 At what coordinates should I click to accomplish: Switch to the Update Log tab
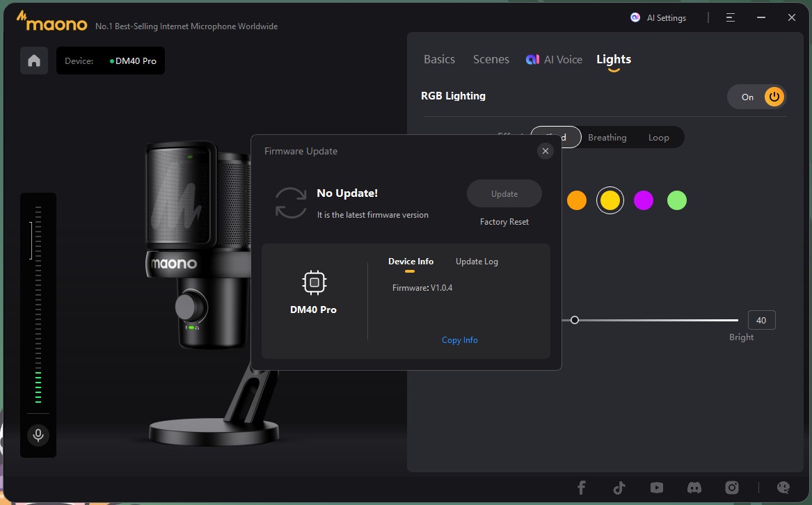[477, 262]
